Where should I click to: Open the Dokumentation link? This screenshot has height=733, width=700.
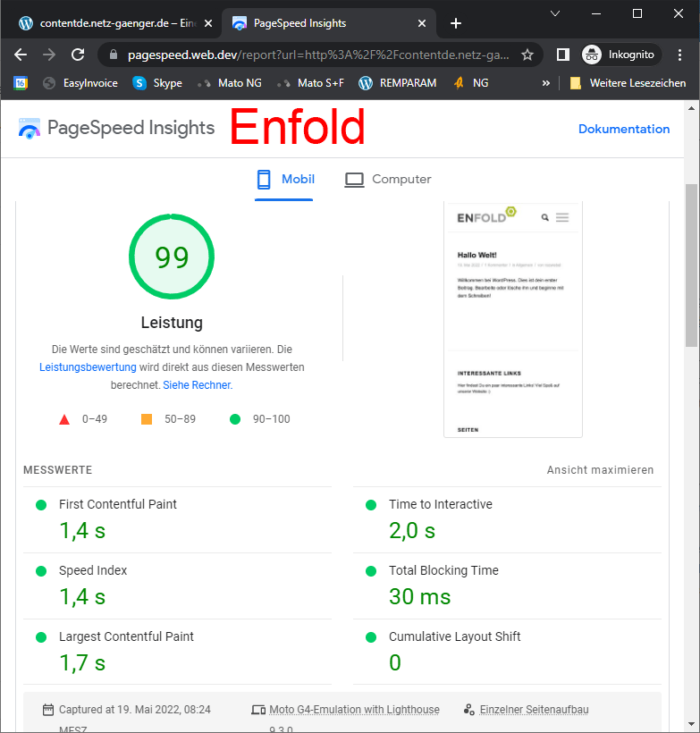[x=624, y=129]
